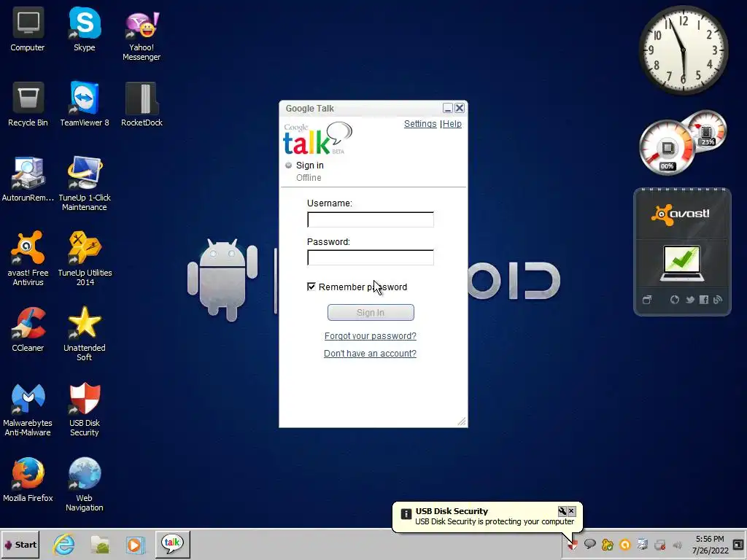
Task: Dismiss the USB Disk Security balloon
Action: (x=572, y=511)
